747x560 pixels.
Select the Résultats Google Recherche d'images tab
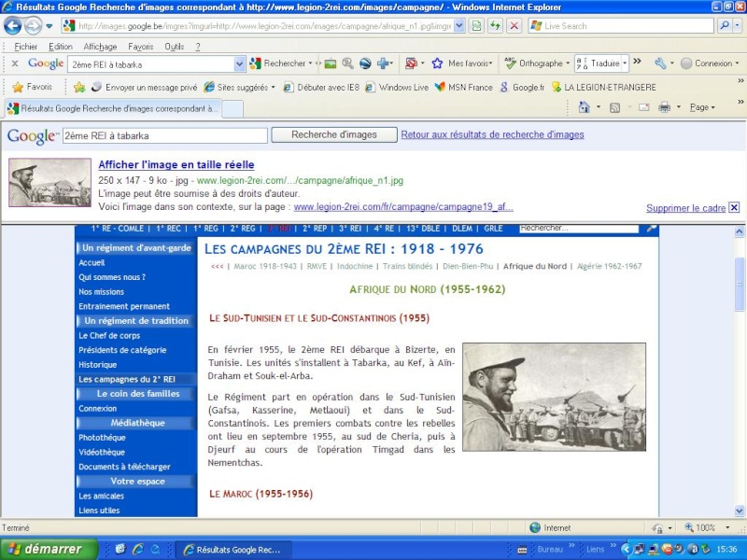[x=113, y=108]
